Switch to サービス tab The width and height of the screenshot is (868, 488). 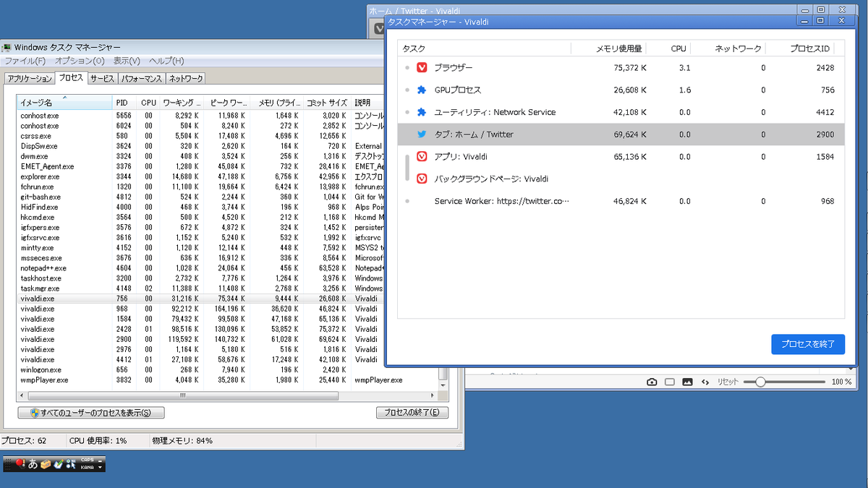tap(103, 78)
